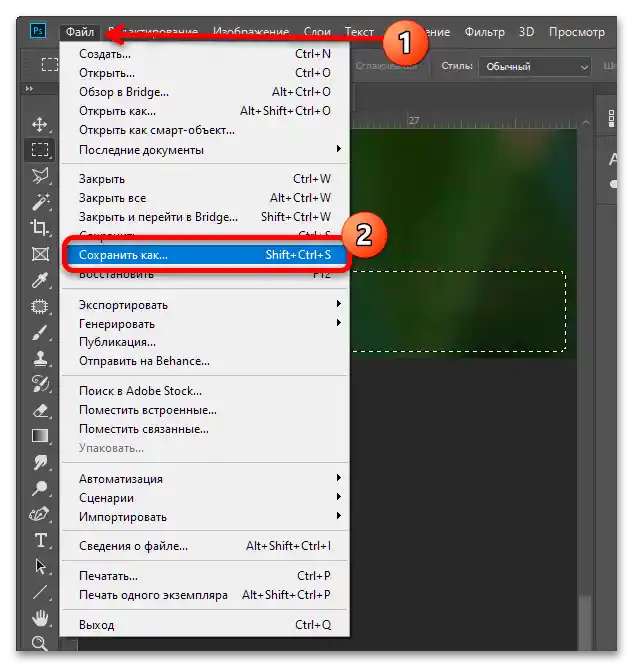This screenshot has height=667, width=633.
Task: Select the Line tool
Action: click(40, 592)
